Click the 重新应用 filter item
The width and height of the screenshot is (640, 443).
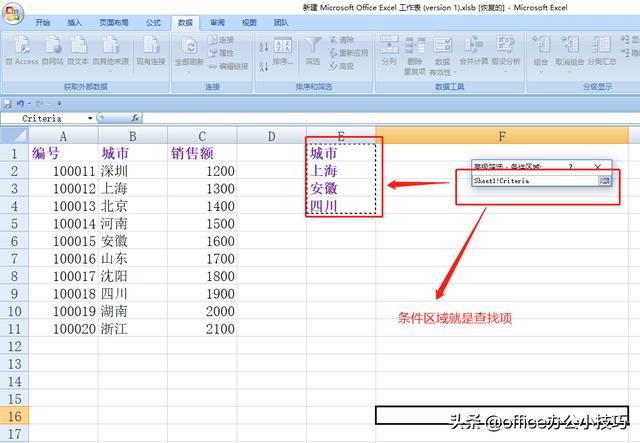(x=348, y=53)
